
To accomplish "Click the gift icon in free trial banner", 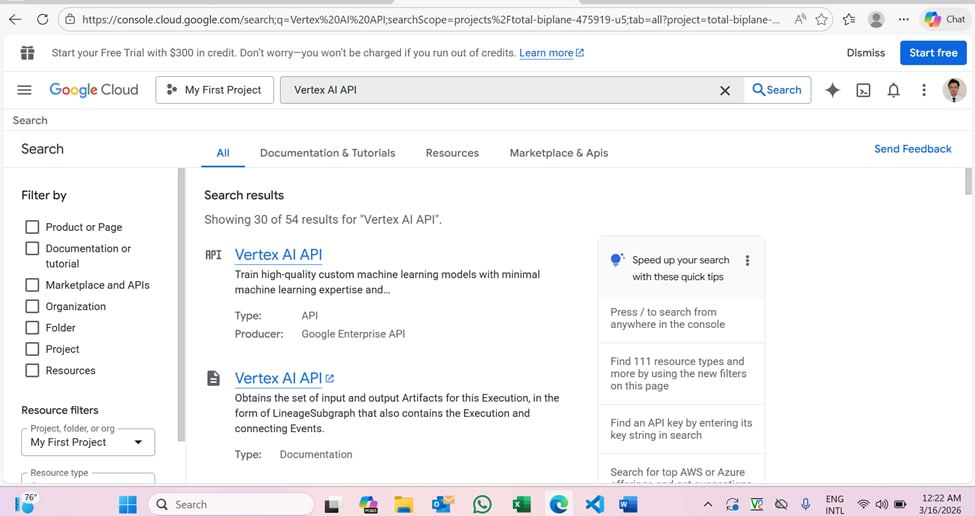I will (x=27, y=53).
